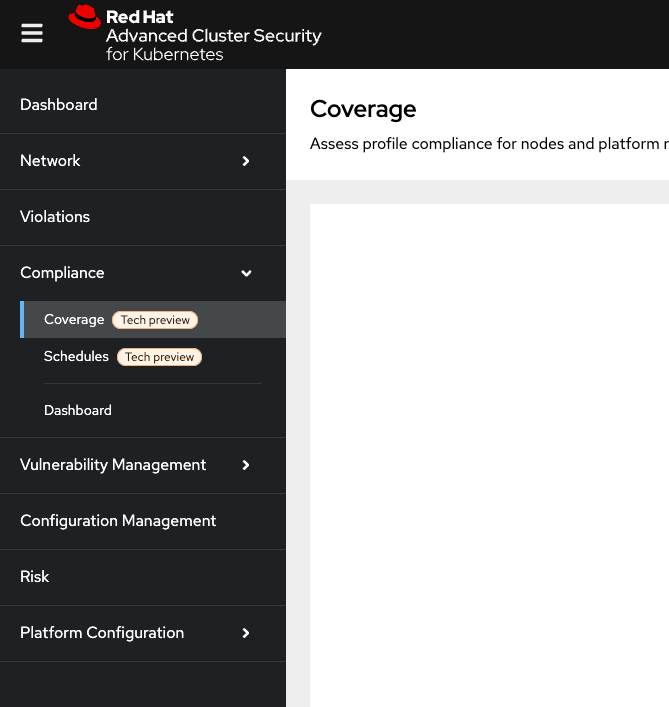Open Vulnerability Management menu
The width and height of the screenshot is (669, 707).
point(113,464)
